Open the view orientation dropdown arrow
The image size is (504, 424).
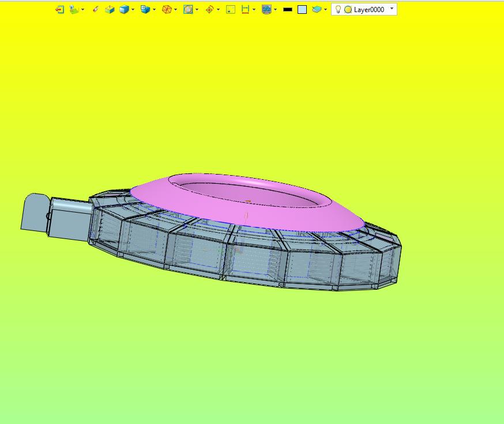155,10
